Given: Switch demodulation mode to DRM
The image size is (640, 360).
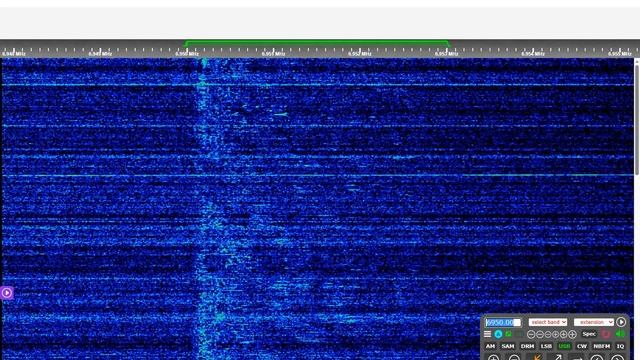Looking at the screenshot, I should click(527, 346).
